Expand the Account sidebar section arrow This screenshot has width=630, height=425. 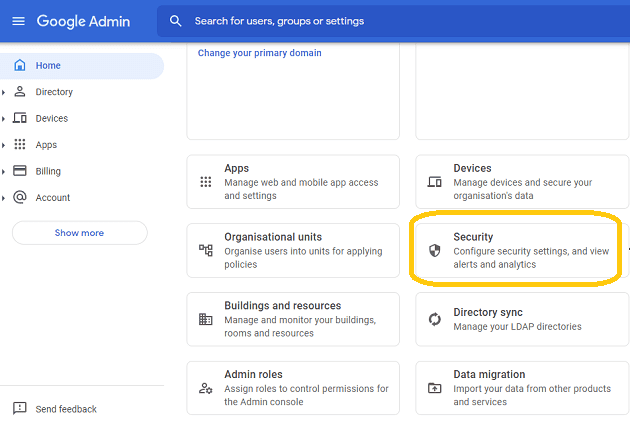tap(3, 198)
